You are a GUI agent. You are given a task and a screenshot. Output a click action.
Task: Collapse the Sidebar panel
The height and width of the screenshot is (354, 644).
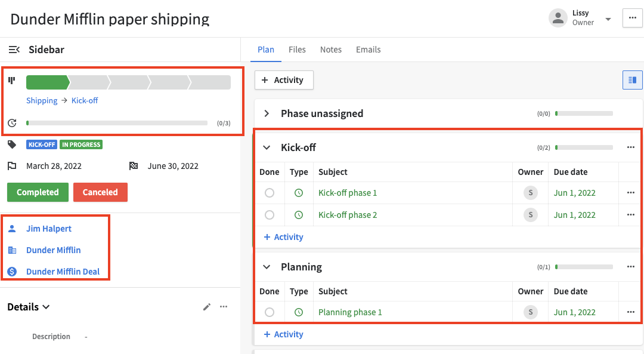pos(14,50)
